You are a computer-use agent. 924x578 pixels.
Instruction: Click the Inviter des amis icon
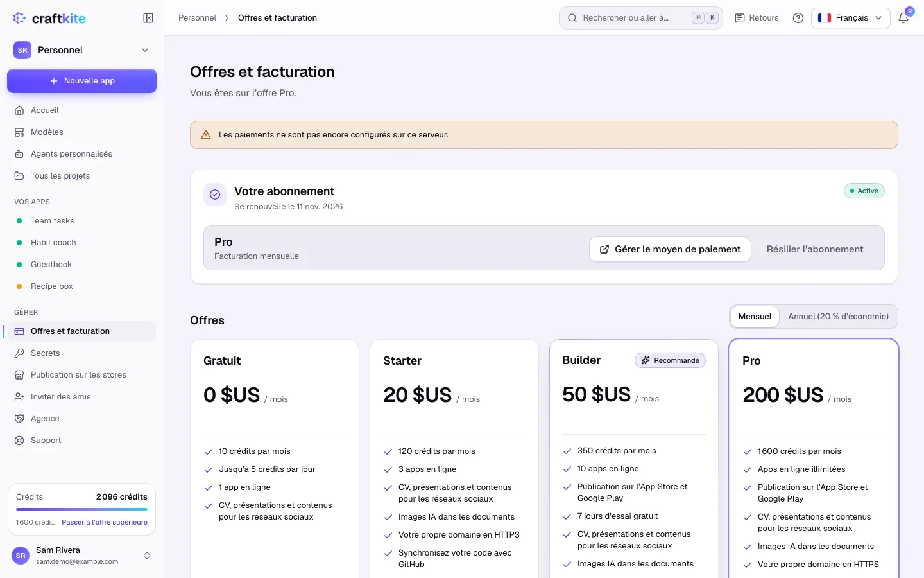tap(19, 397)
